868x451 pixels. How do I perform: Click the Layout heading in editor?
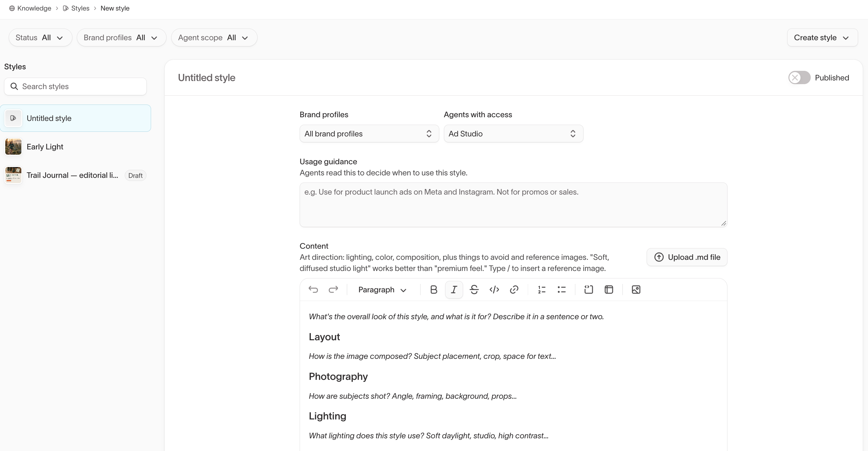(324, 337)
